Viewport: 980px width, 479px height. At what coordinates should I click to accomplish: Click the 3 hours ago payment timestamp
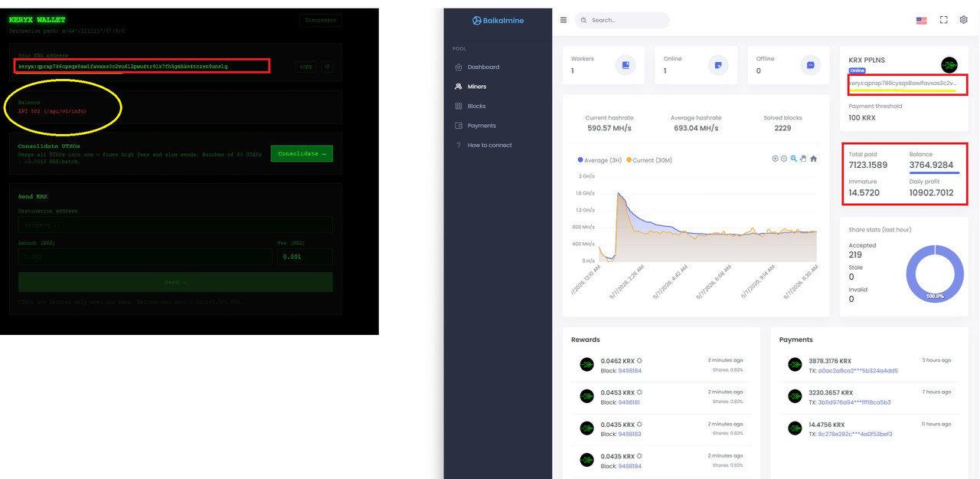coord(936,360)
